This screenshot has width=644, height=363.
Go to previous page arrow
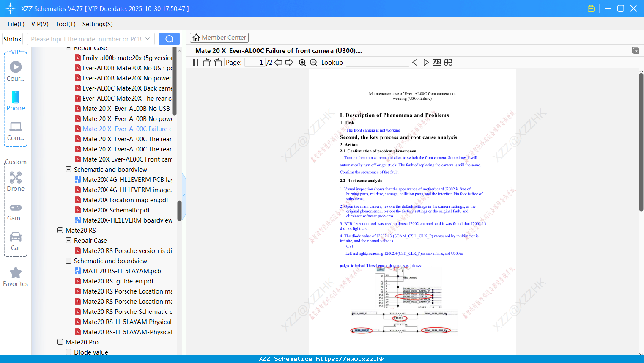(278, 63)
